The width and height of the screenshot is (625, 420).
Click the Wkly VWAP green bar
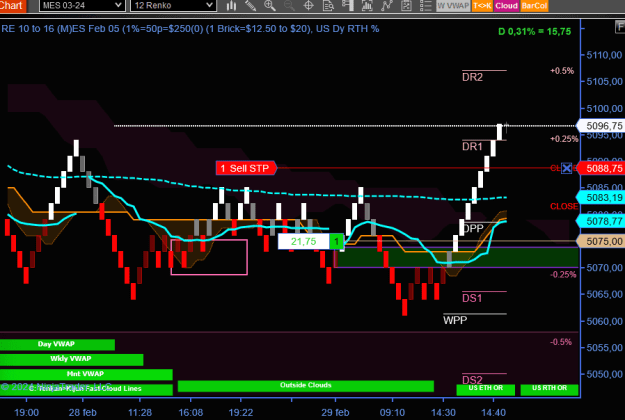coord(71,359)
